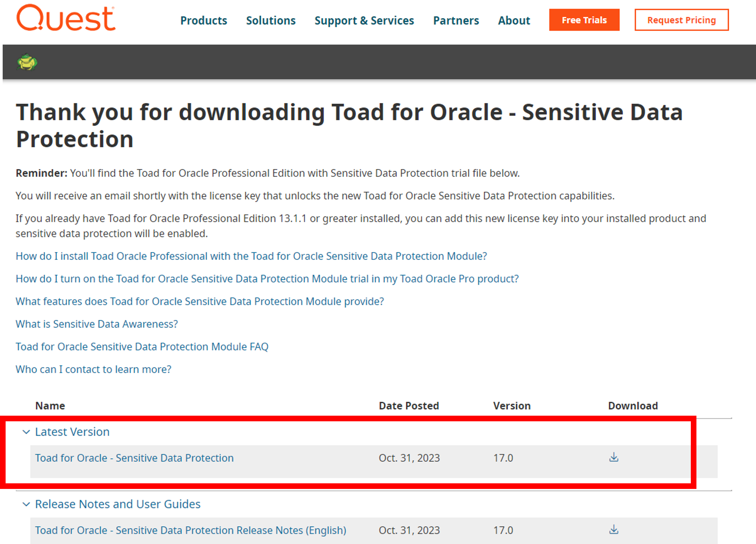Image resolution: width=756 pixels, height=544 pixels.
Task: Open What is Sensitive Data Awareness link
Action: (x=97, y=324)
